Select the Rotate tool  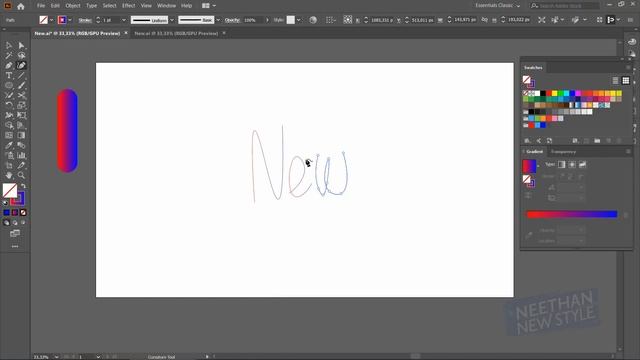click(x=9, y=105)
